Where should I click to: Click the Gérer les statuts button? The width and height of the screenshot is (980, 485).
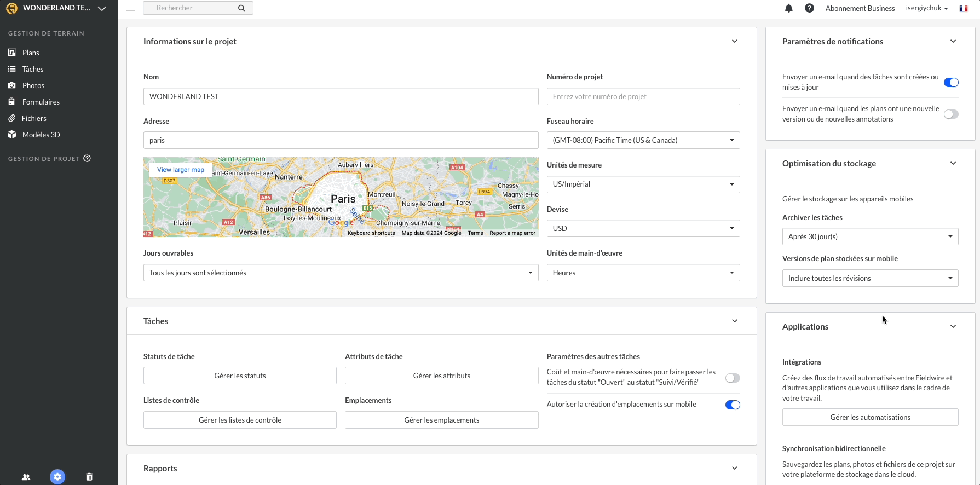240,376
